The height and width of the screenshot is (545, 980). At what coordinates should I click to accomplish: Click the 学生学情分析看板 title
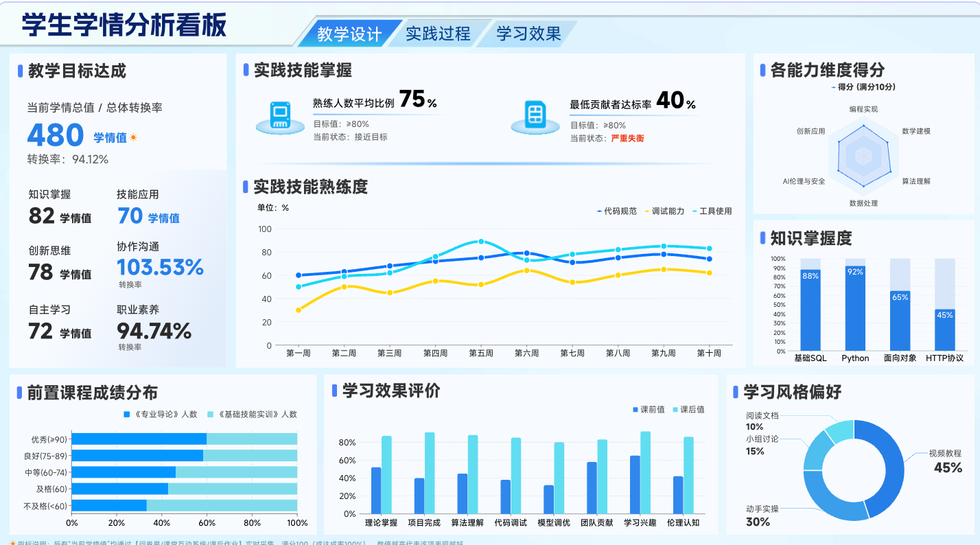coord(124,25)
